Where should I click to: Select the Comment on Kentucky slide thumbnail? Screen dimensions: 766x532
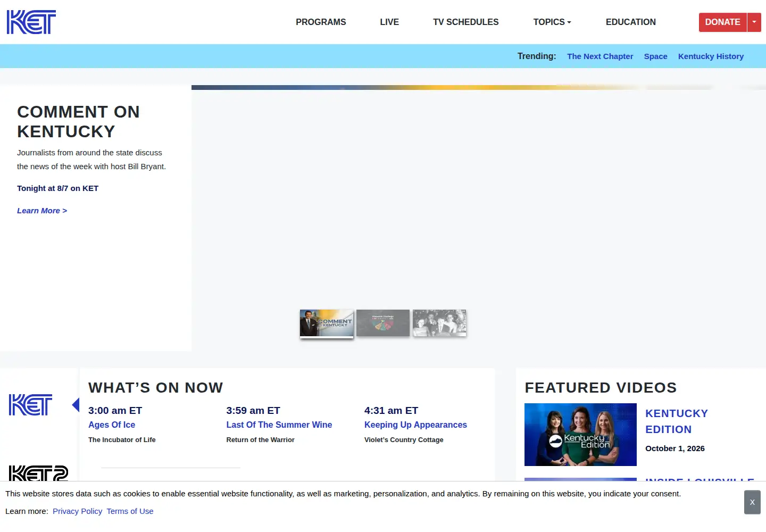[327, 323]
